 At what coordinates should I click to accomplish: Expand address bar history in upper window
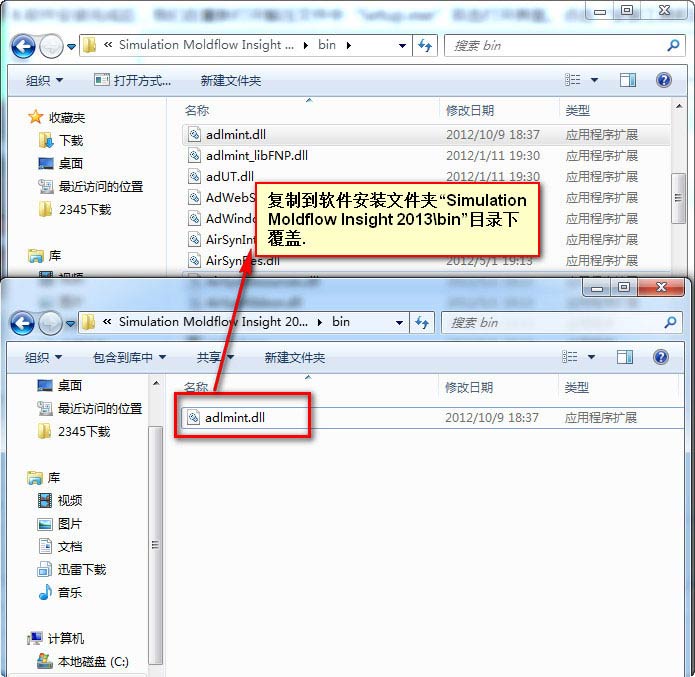coord(402,46)
